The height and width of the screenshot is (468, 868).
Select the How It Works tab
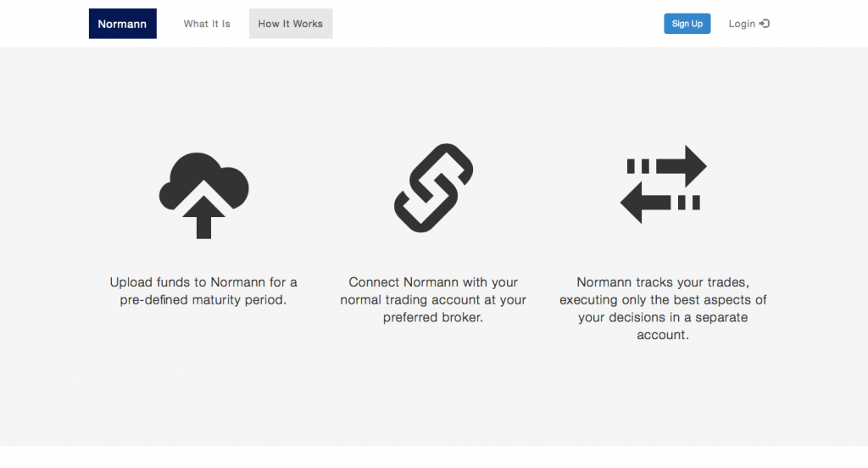(291, 24)
